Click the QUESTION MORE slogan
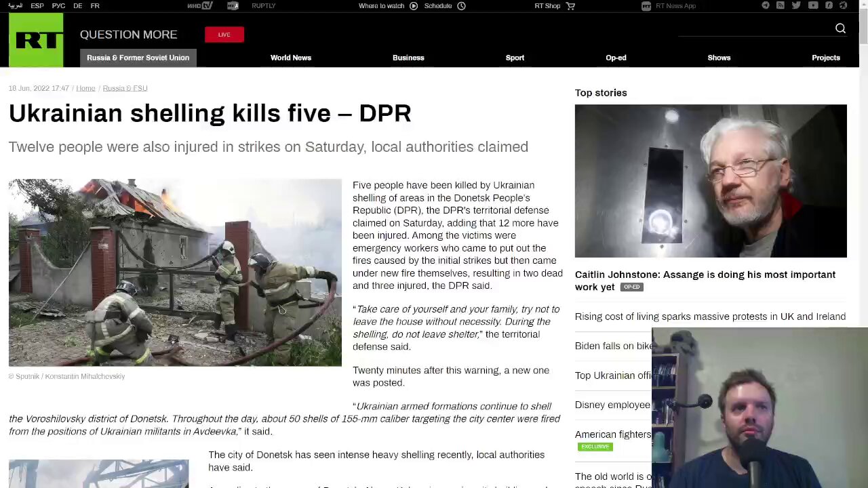Image resolution: width=868 pixels, height=488 pixels. 128,35
